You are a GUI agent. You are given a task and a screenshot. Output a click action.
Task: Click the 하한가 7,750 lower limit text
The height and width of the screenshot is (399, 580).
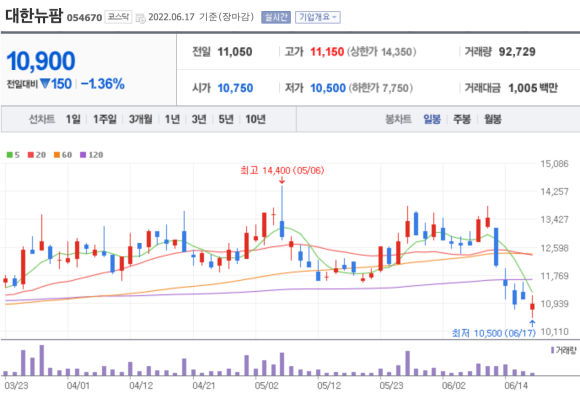click(381, 88)
